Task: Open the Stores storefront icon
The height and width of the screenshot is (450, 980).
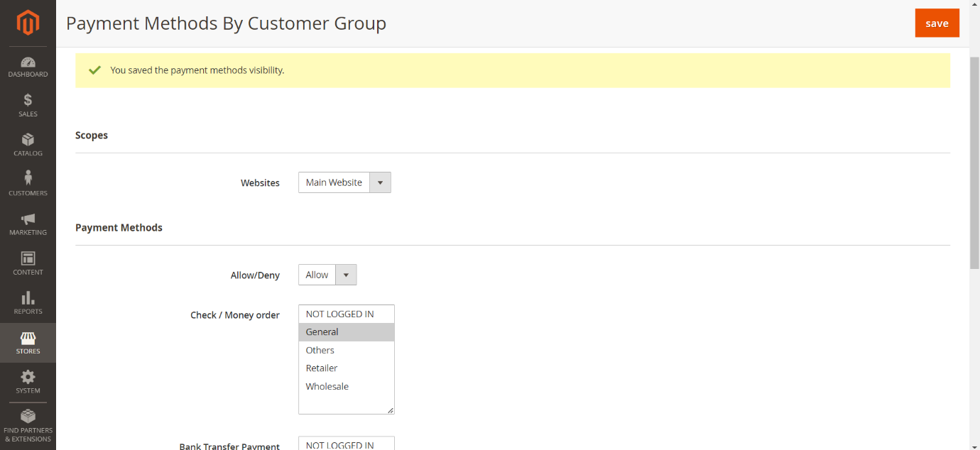Action: pyautogui.click(x=28, y=339)
